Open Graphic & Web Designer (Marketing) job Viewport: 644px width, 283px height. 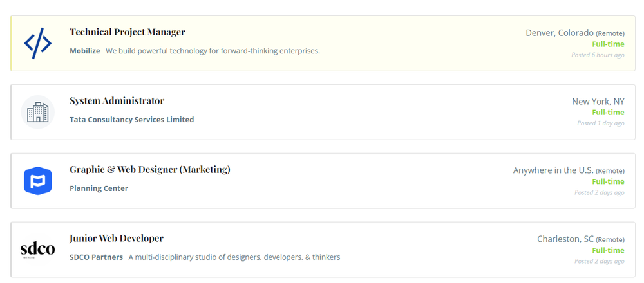(x=150, y=170)
